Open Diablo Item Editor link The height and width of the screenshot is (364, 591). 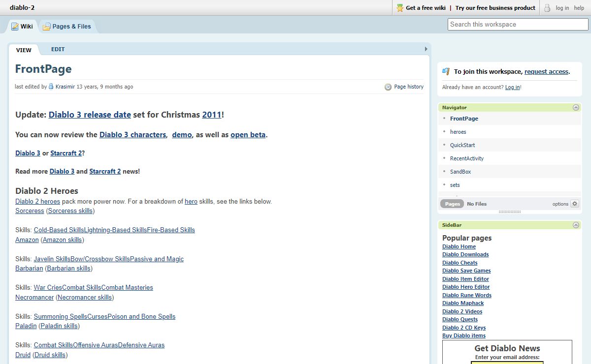[x=466, y=279]
